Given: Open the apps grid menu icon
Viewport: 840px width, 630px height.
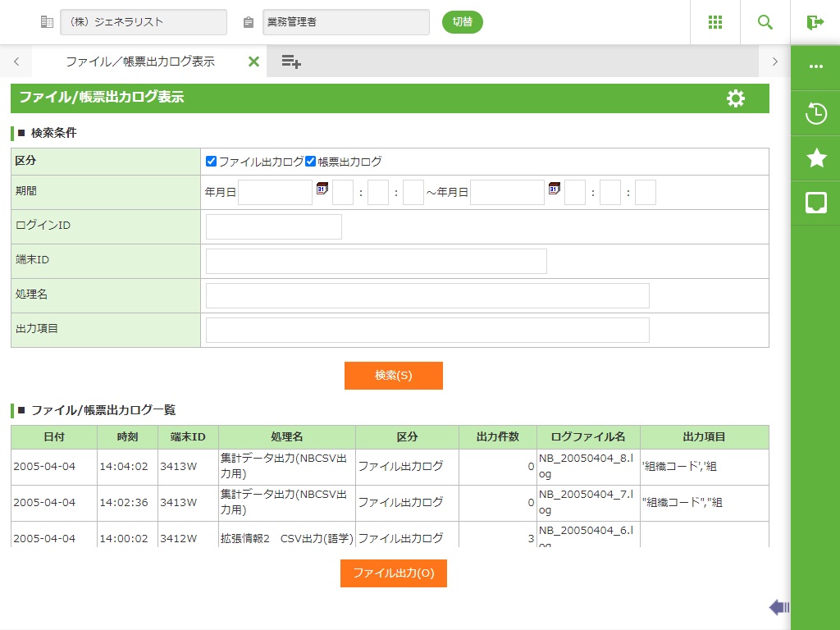Looking at the screenshot, I should tap(715, 22).
